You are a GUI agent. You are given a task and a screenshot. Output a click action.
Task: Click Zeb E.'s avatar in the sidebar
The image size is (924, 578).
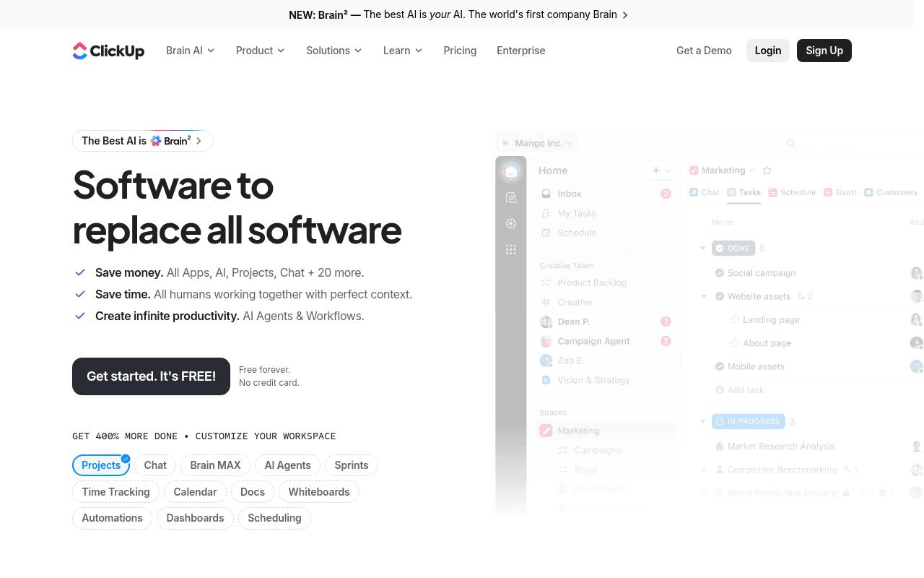546,361
